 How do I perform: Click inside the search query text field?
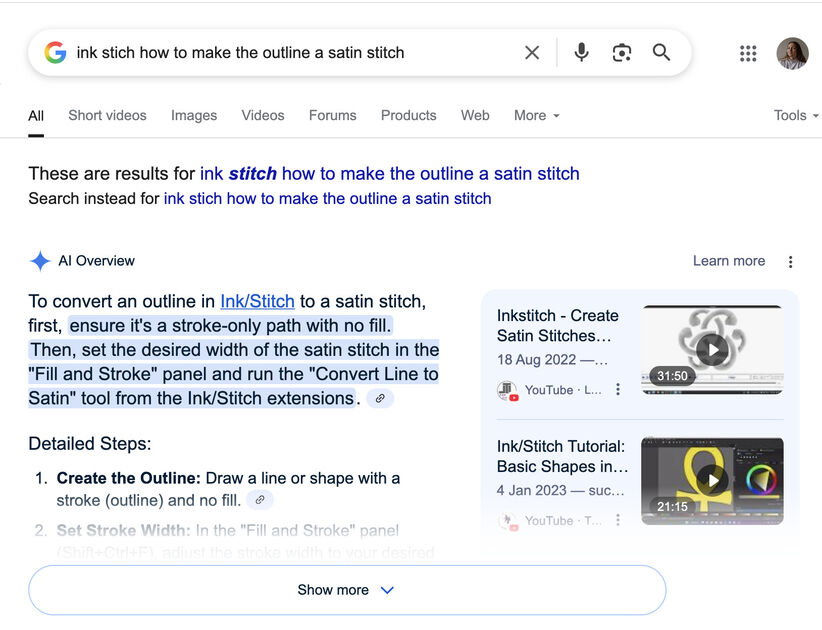click(294, 52)
